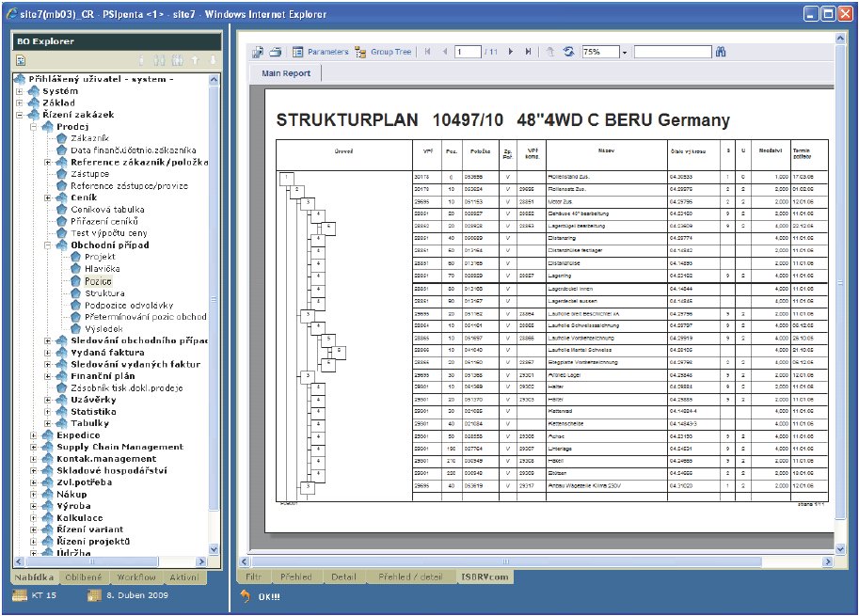Image resolution: width=859 pixels, height=616 pixels.
Task: Toggle the Group Tree view
Action: [383, 52]
